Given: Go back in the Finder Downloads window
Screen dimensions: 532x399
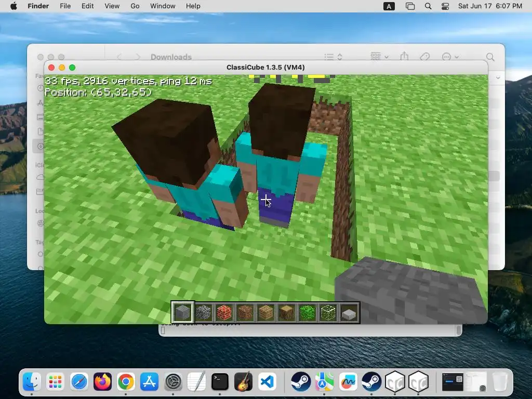Looking at the screenshot, I should (119, 57).
